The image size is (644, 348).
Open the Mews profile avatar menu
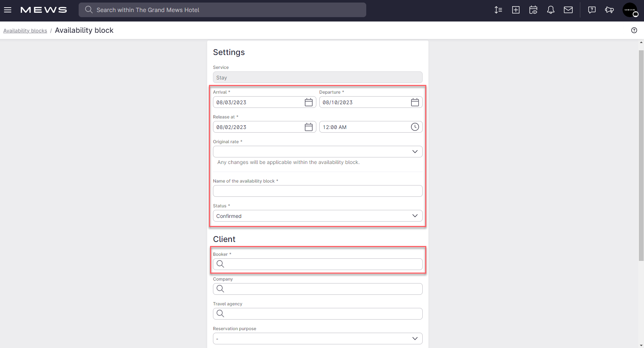[631, 10]
